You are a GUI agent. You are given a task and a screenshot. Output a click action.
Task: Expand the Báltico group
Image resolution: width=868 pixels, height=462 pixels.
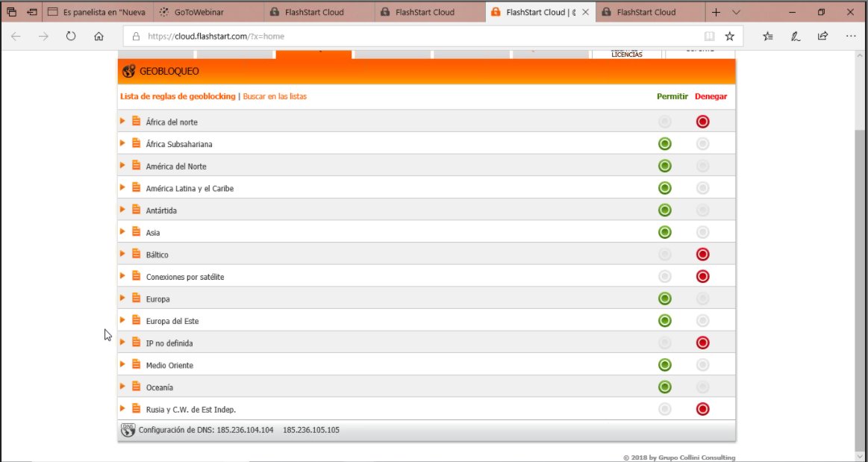pos(123,254)
